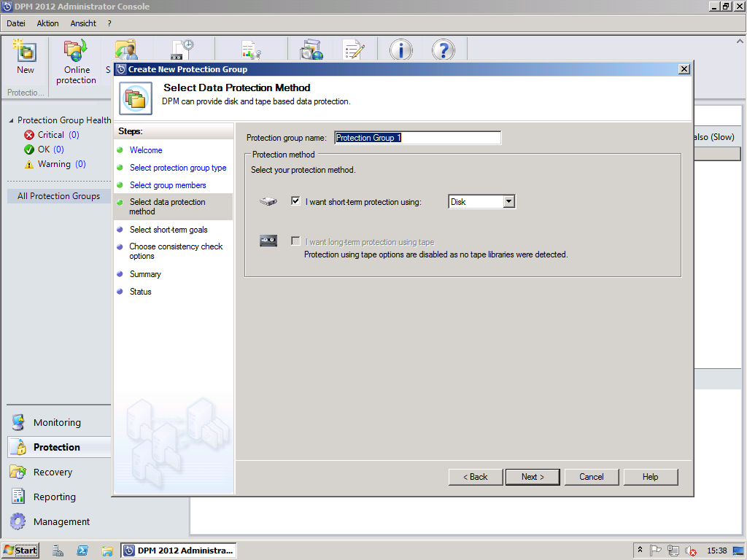Open the ? help menu
747x560 pixels.
[109, 23]
